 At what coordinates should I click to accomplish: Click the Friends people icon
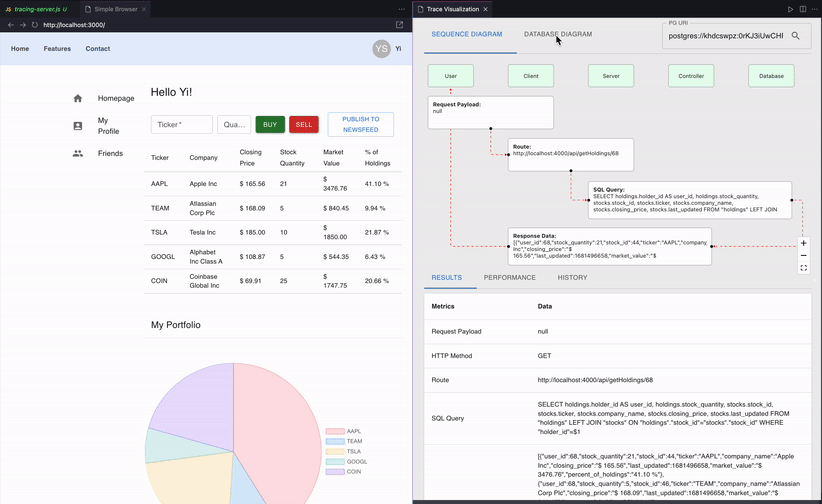point(78,153)
